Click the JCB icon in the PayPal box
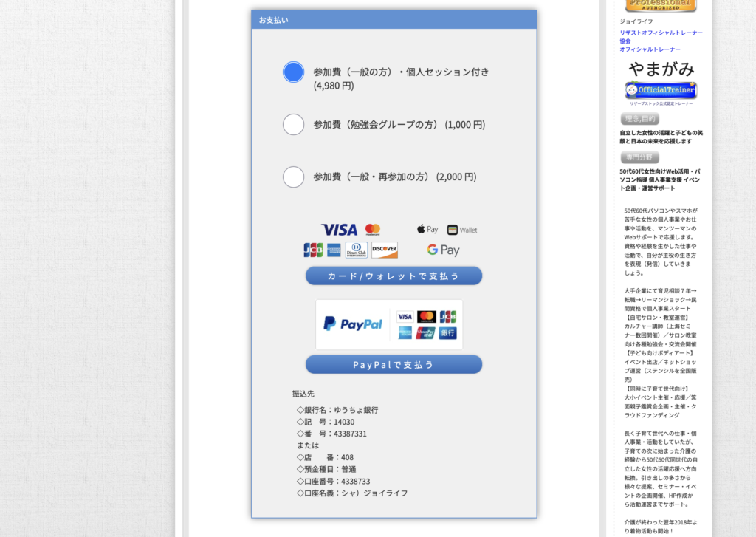Viewport: 756px width, 537px height. point(448,316)
